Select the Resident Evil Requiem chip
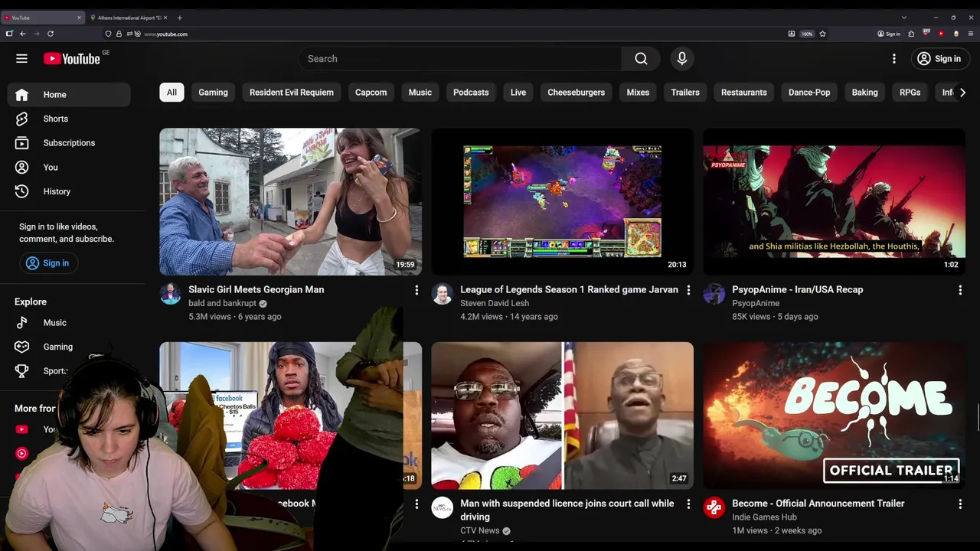This screenshot has width=980, height=551. click(x=292, y=93)
